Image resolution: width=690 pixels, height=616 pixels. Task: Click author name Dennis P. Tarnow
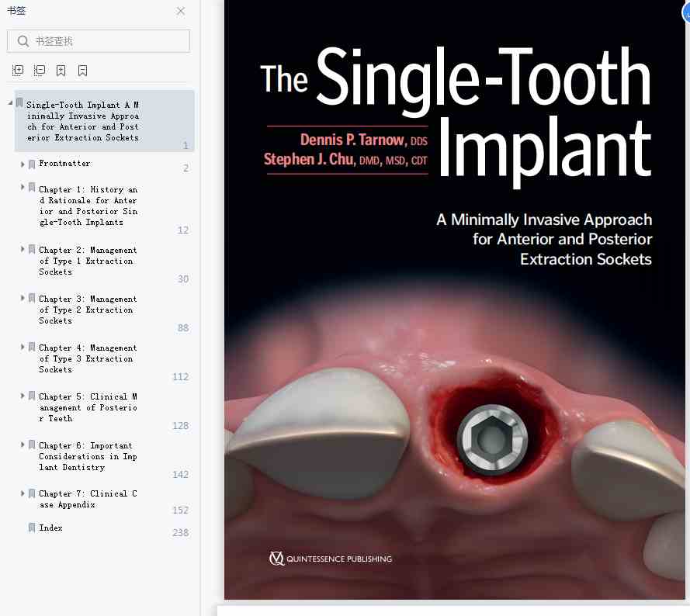[x=353, y=140]
